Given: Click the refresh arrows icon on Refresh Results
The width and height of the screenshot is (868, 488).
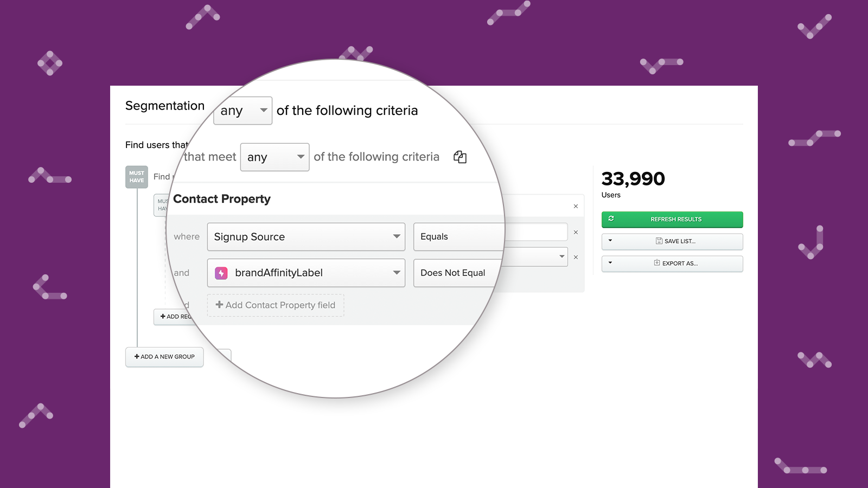Looking at the screenshot, I should 611,219.
